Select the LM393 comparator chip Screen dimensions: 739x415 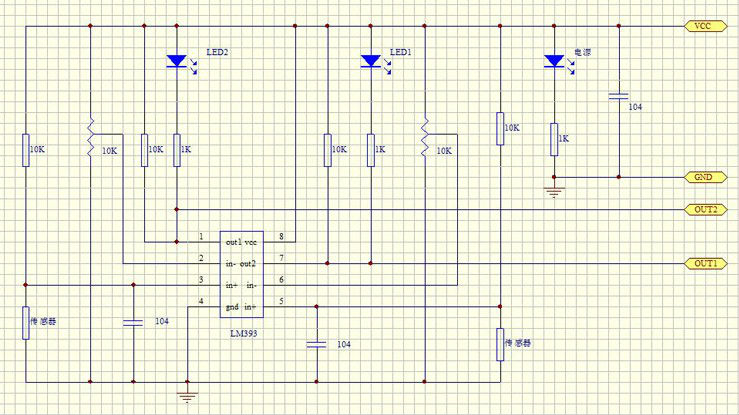(239, 272)
